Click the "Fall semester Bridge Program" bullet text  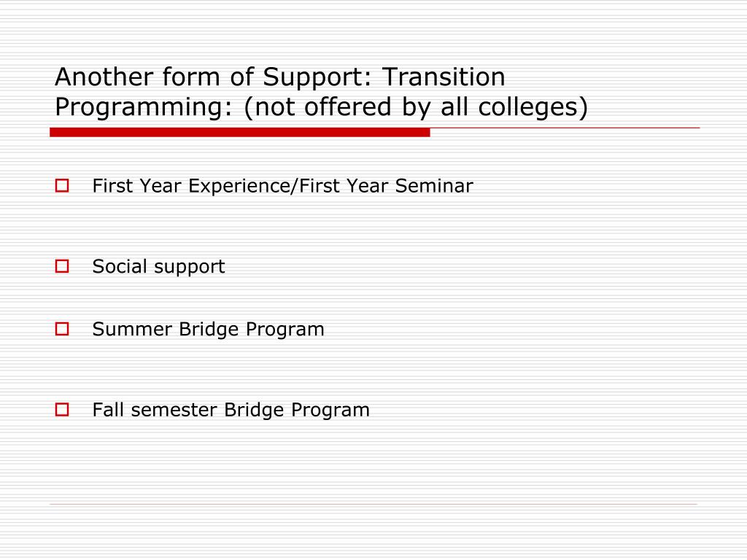231,410
